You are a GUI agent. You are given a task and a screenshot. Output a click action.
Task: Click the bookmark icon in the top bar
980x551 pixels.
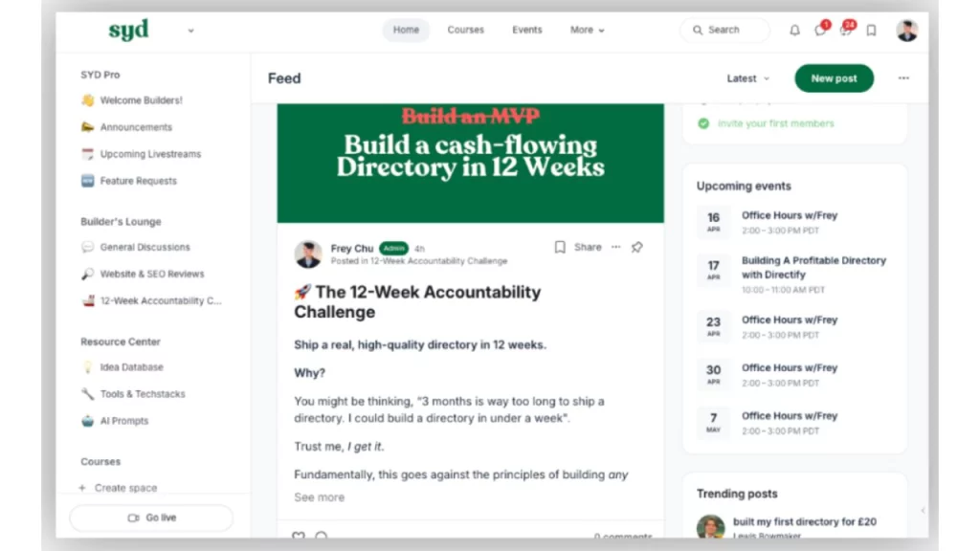pos(871,30)
